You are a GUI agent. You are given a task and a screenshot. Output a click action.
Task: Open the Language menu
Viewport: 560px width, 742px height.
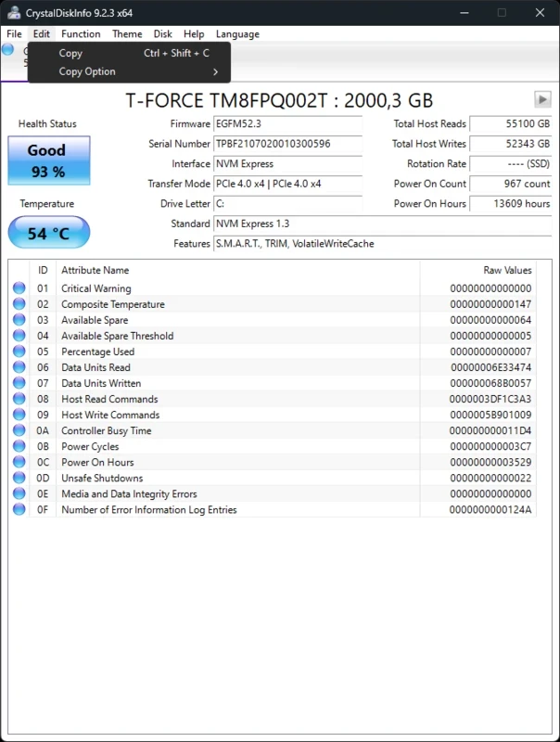pyautogui.click(x=237, y=33)
